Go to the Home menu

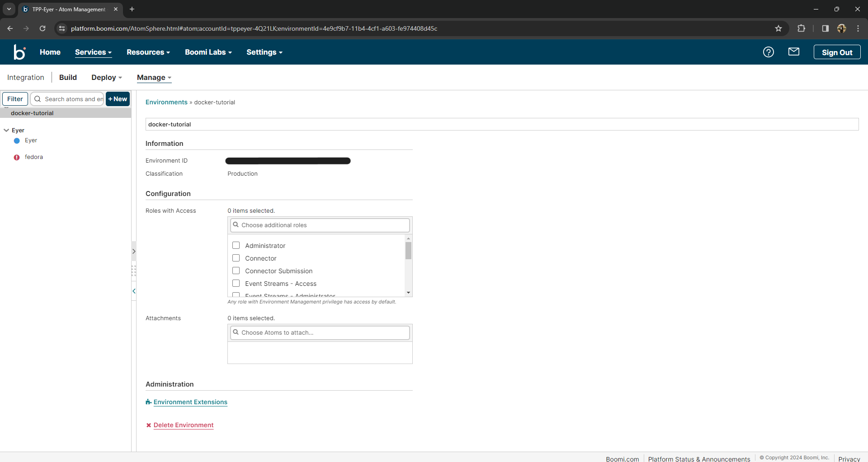pyautogui.click(x=50, y=52)
